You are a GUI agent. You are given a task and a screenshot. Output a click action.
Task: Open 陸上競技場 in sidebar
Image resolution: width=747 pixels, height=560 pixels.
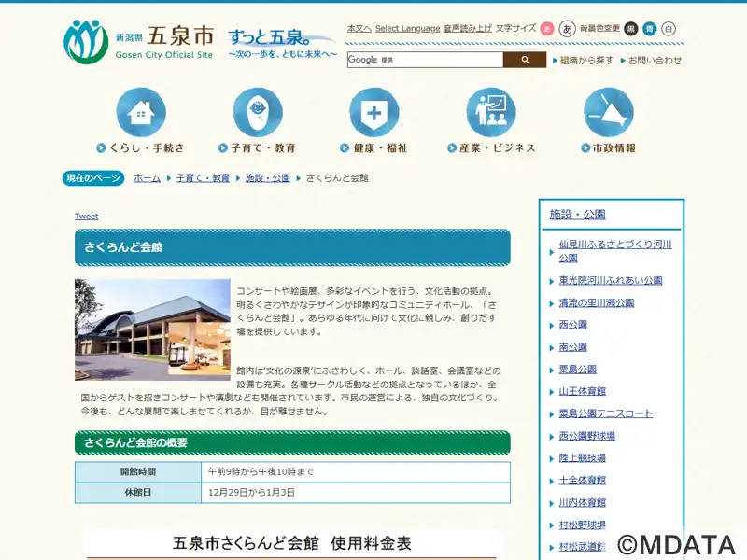pyautogui.click(x=582, y=458)
